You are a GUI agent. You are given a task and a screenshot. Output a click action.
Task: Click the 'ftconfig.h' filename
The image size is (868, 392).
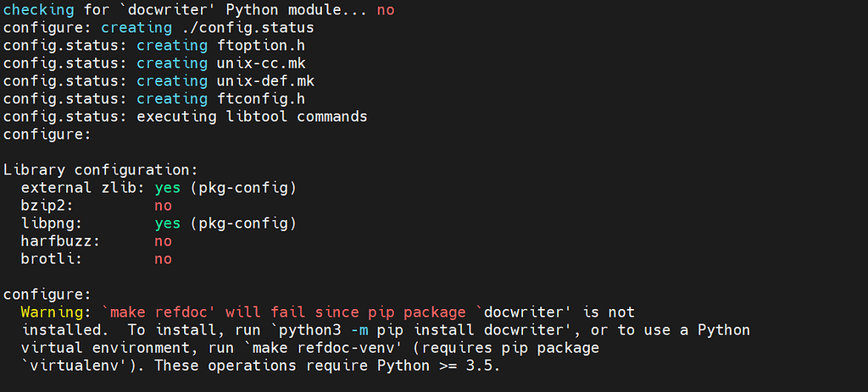click(x=261, y=99)
